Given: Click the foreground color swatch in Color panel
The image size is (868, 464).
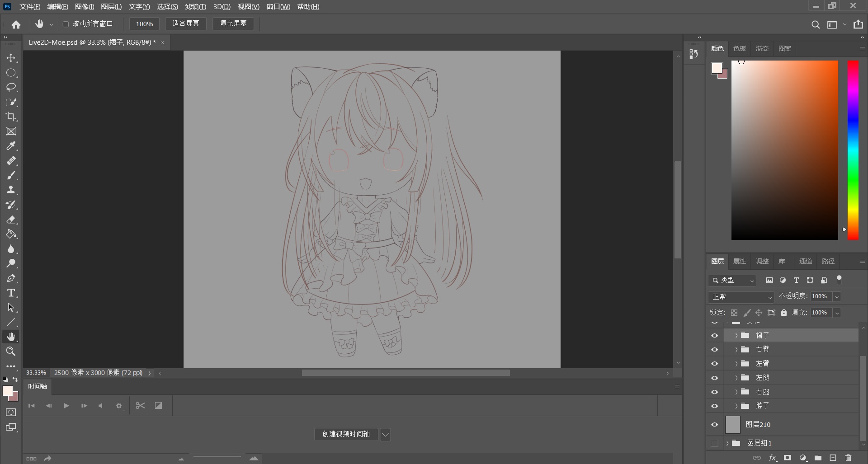Looking at the screenshot, I should pos(717,68).
